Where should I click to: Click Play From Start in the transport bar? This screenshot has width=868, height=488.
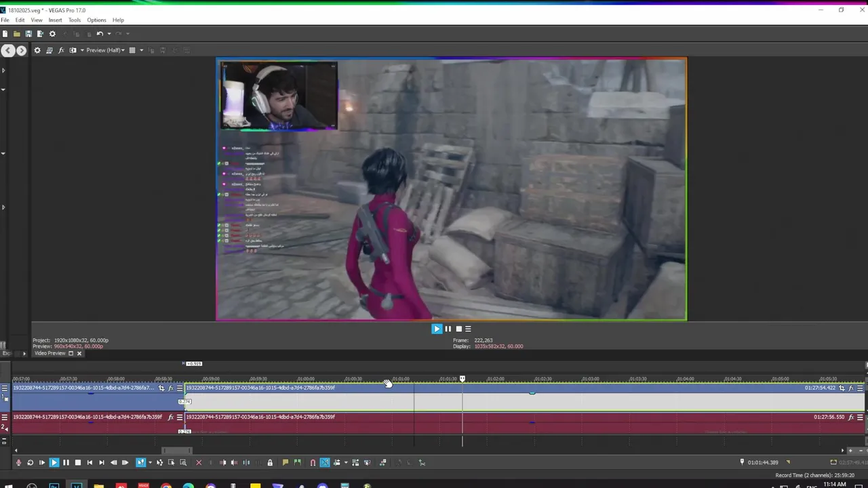coord(42,463)
